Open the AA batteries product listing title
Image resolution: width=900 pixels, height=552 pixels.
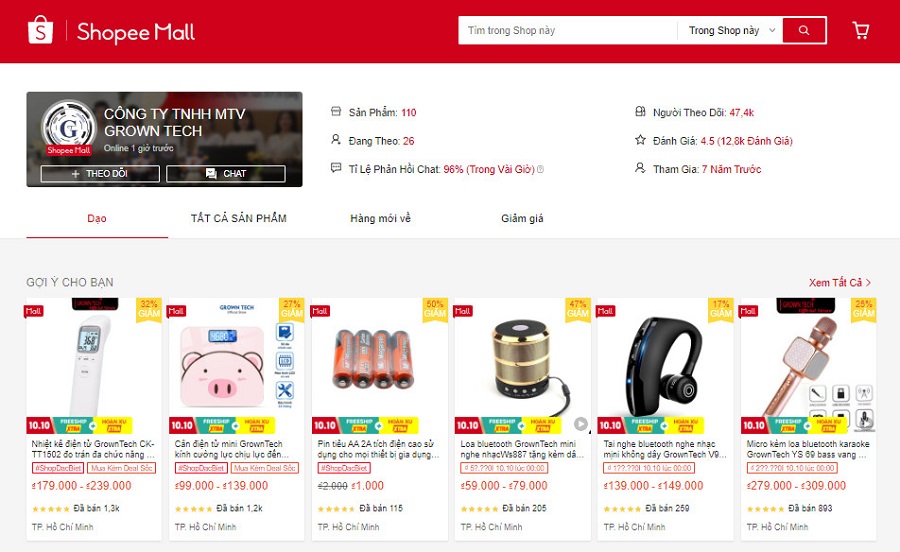click(x=379, y=449)
